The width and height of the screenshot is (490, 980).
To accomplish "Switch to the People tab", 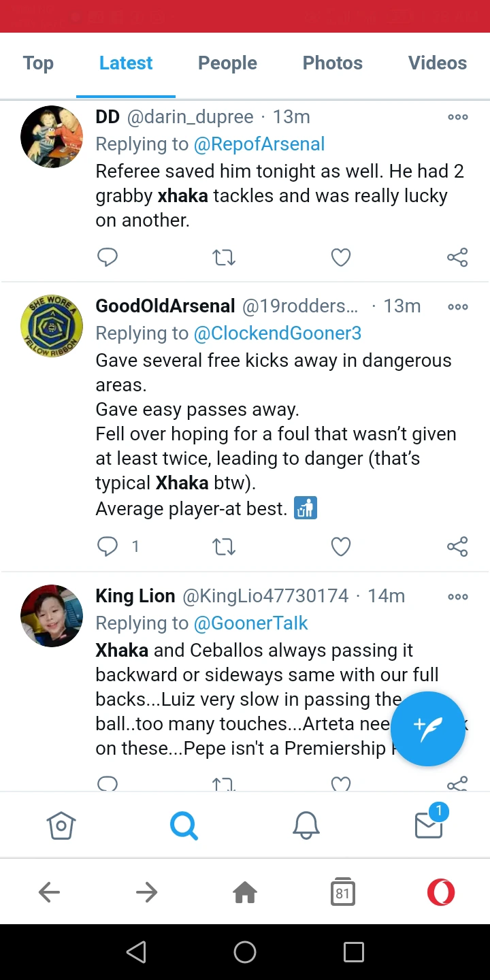I will 227,63.
